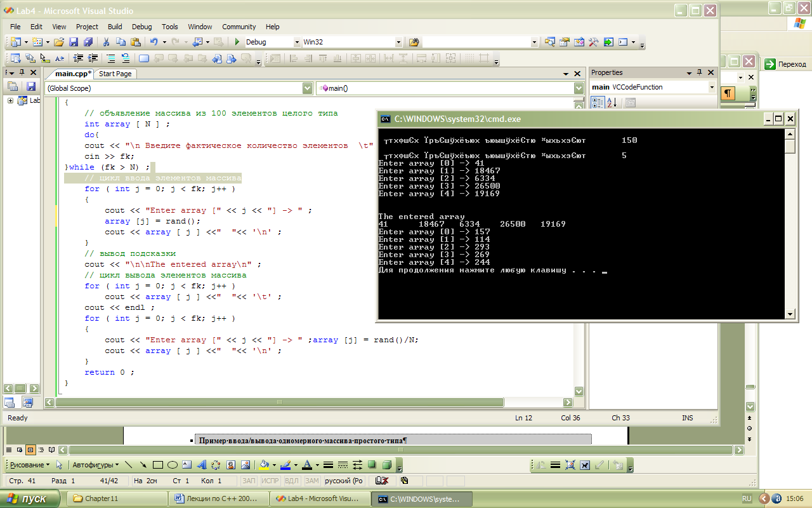
Task: Toggle ЗАП macro recording in Word status bar
Action: click(249, 481)
